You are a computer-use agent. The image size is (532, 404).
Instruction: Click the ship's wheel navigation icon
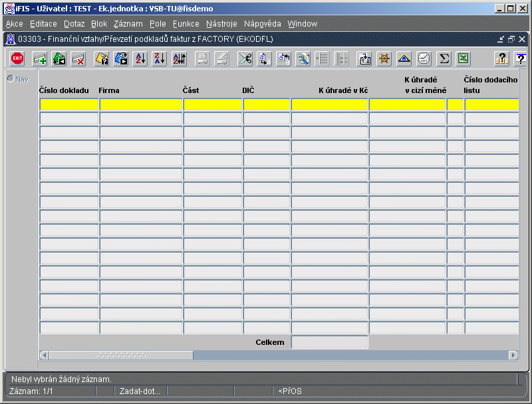[x=384, y=58]
